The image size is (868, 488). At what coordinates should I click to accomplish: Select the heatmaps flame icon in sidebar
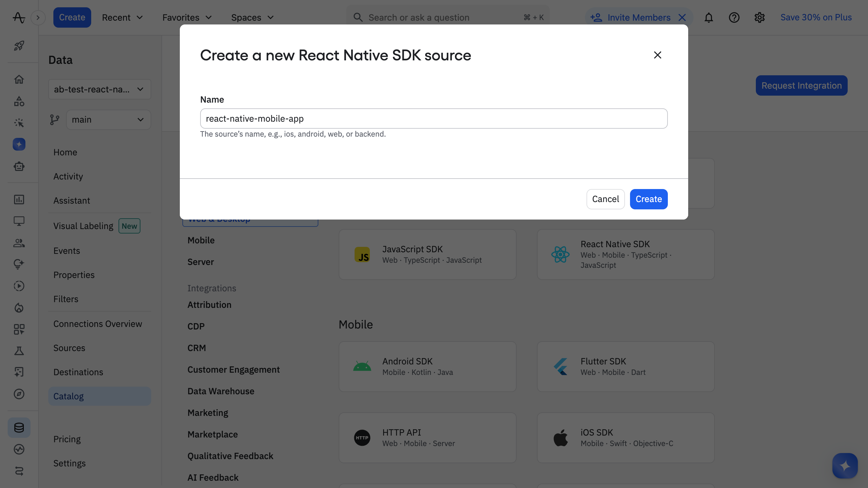19,307
